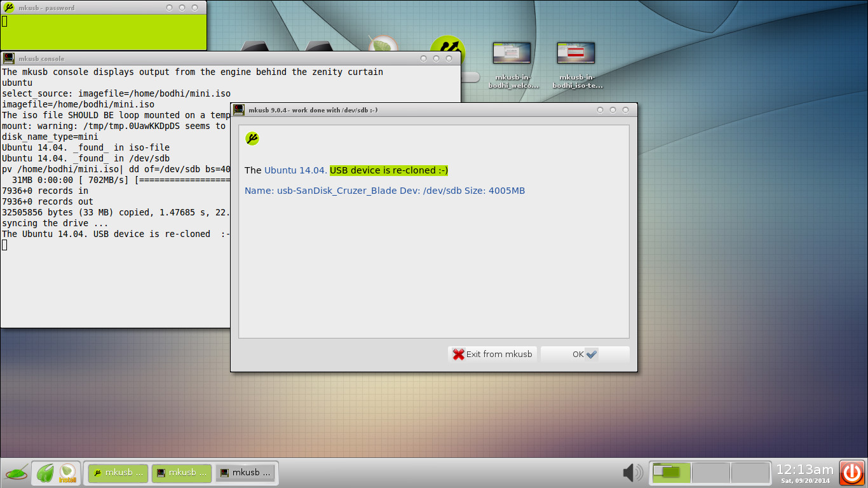Click the middle title button of the mkusb console
868x488 pixels.
pyautogui.click(x=437, y=58)
